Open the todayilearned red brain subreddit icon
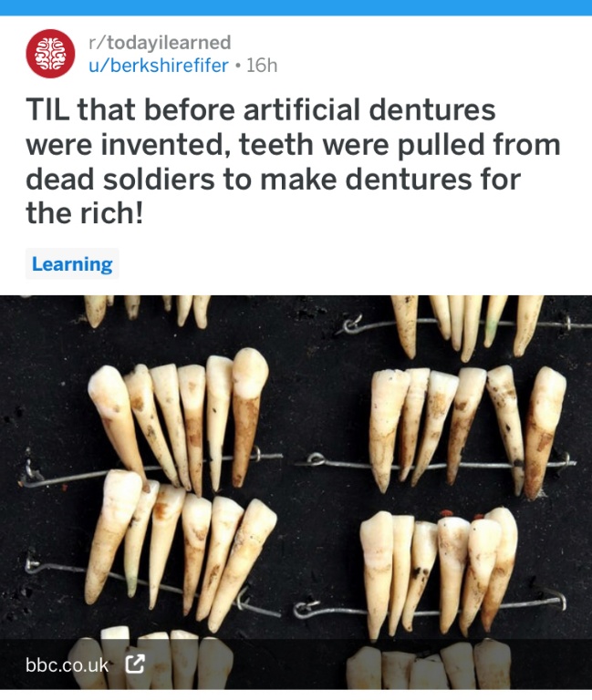Screen dimensions: 592x700 click(x=50, y=54)
